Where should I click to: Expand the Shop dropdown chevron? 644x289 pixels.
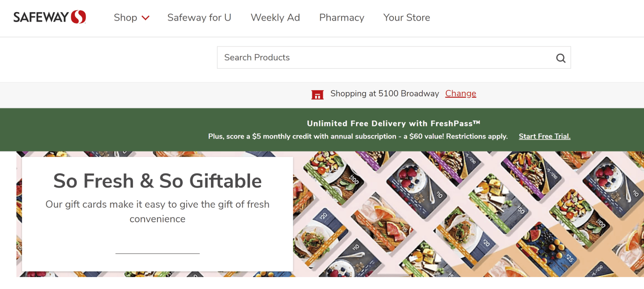tap(146, 18)
